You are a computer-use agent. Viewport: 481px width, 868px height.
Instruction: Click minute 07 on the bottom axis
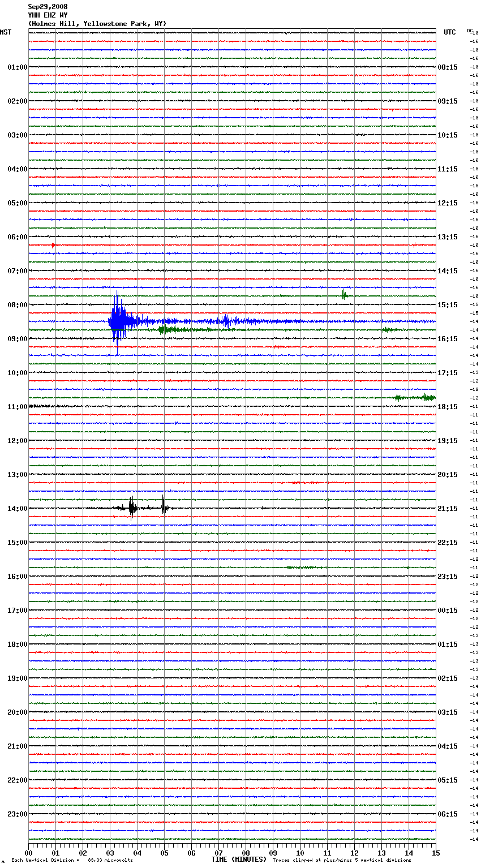[218, 853]
